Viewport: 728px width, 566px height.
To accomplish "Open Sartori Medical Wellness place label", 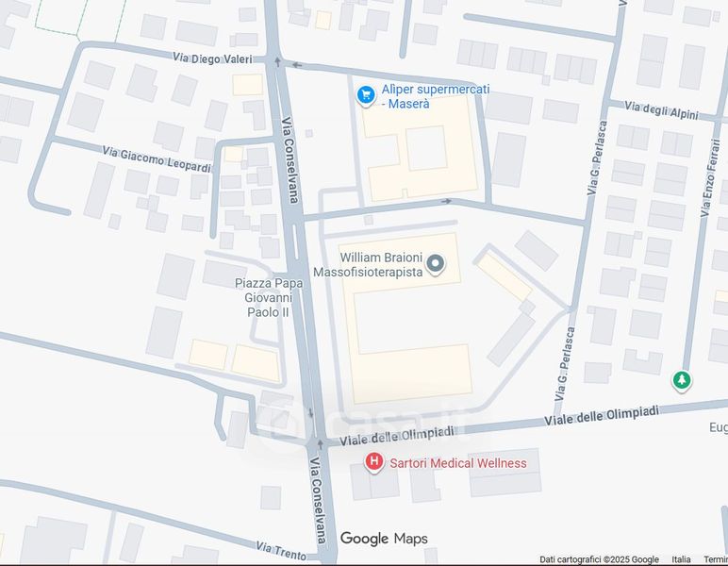I will 458,463.
